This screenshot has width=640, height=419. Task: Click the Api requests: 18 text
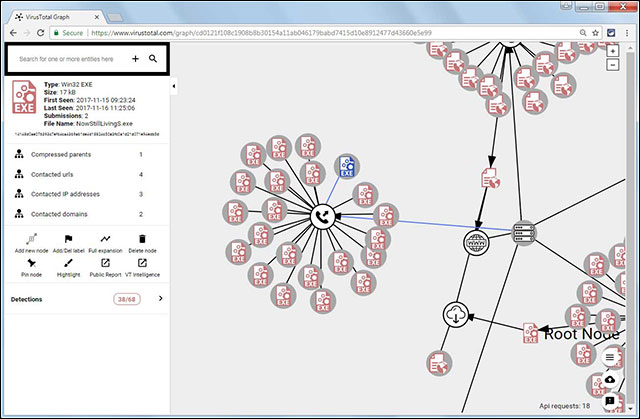564,406
